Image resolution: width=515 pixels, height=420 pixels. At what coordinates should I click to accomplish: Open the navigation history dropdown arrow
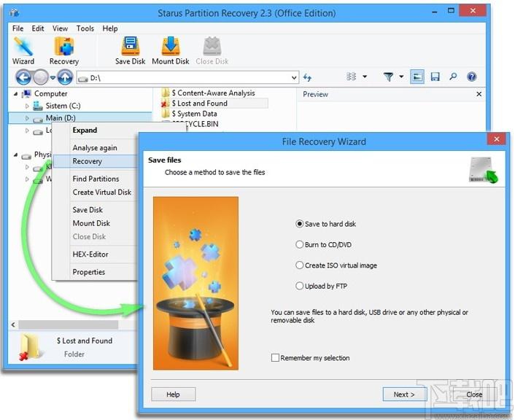coord(53,78)
